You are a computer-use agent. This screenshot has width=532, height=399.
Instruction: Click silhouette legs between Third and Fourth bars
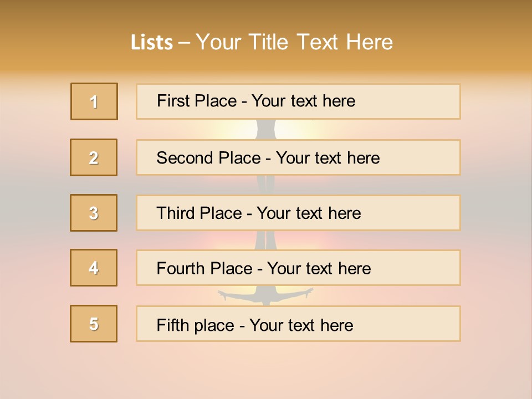(265, 240)
